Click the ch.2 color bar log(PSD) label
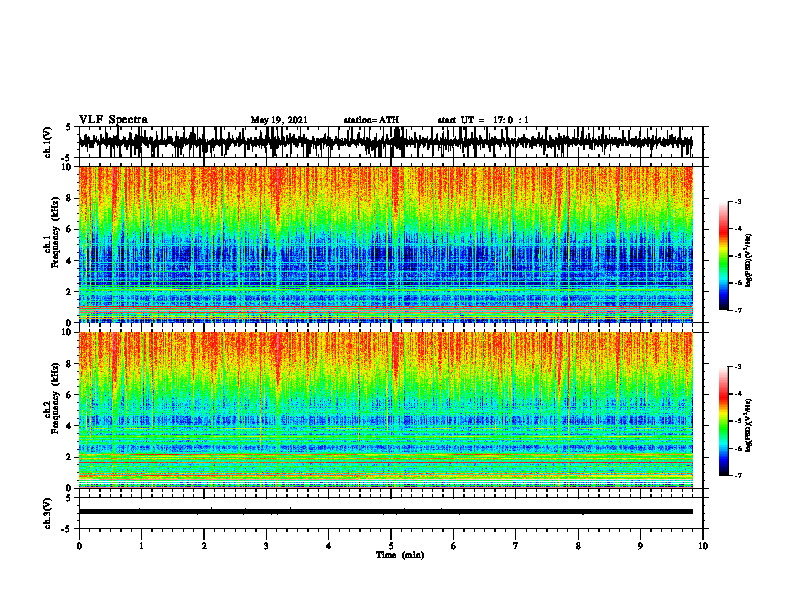The image size is (792, 612). [749, 425]
